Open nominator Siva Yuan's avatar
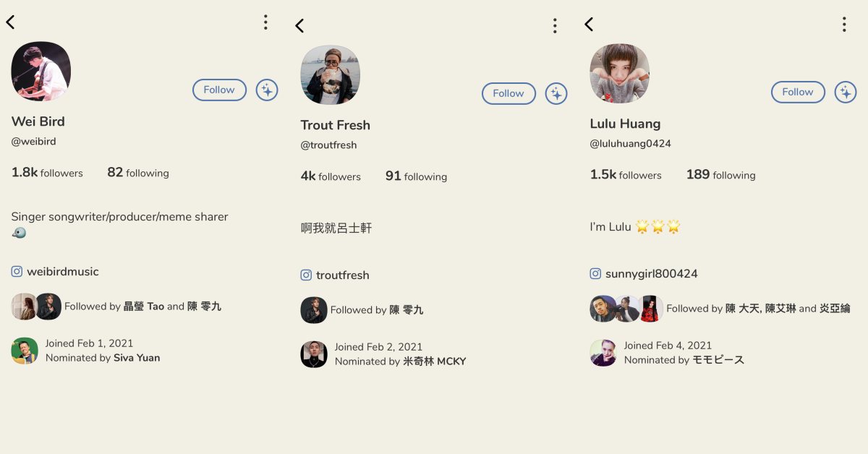 click(25, 351)
